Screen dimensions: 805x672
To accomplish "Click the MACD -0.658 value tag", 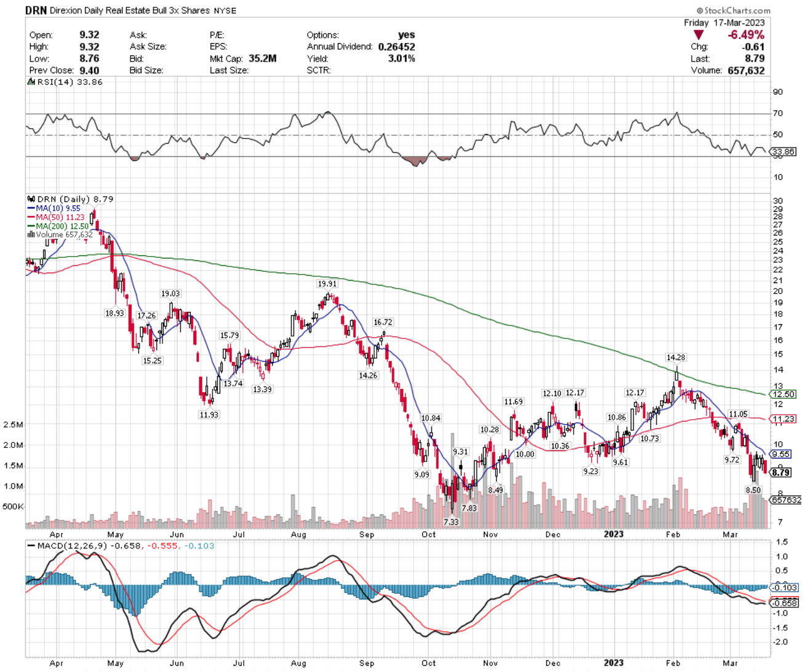I will 785,602.
